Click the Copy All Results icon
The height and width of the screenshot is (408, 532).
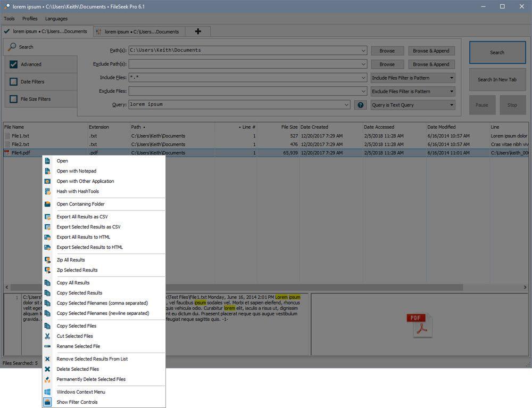click(x=47, y=283)
